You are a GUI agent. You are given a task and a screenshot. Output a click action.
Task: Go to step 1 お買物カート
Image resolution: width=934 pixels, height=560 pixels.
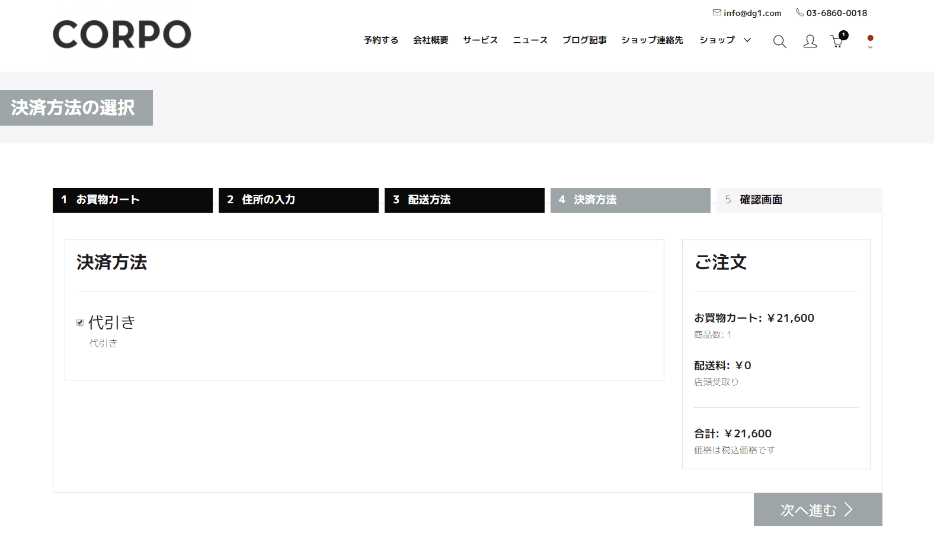tap(133, 200)
